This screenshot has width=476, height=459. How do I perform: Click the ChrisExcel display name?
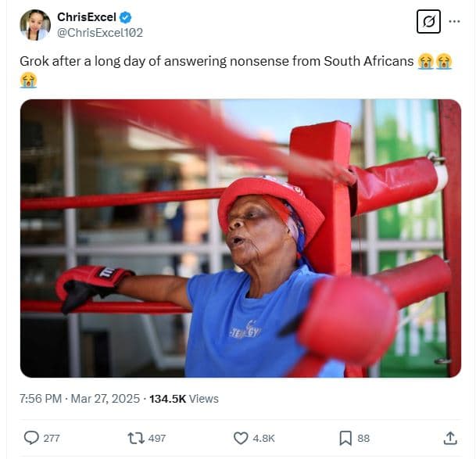pyautogui.click(x=86, y=17)
